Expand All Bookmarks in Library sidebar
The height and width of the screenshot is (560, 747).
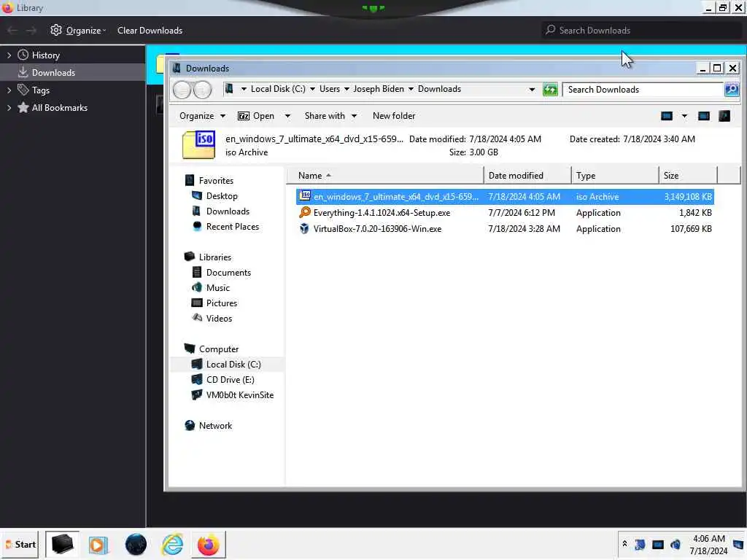click(x=9, y=108)
